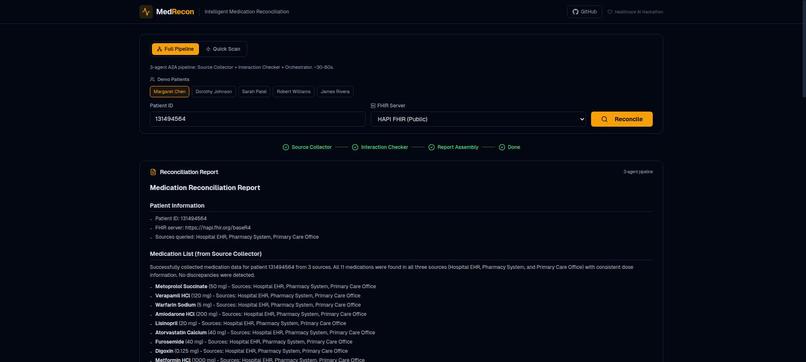Click the Interaction Checker checkmark icon
The height and width of the screenshot is (362, 806).
point(355,147)
